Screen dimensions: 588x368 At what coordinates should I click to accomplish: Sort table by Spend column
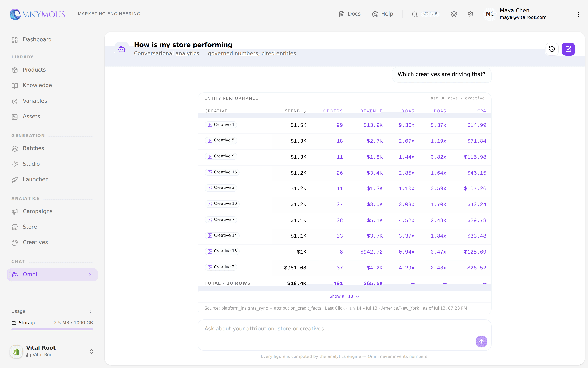(295, 111)
